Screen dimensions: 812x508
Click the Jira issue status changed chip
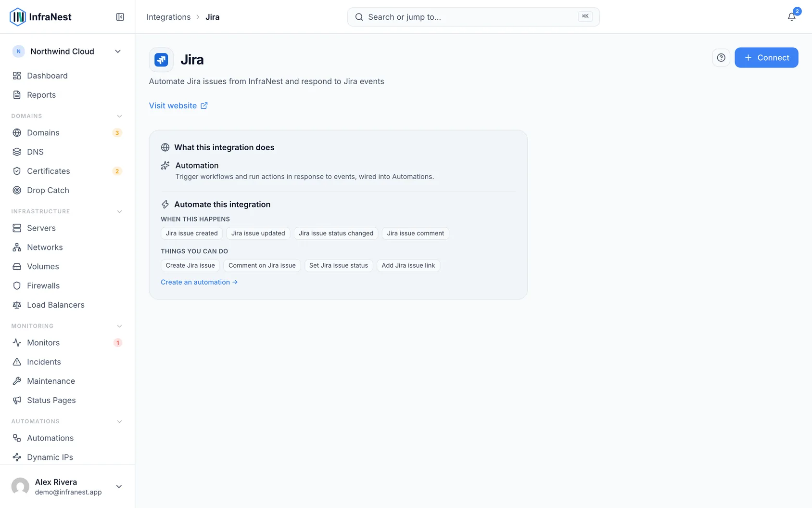(x=336, y=233)
